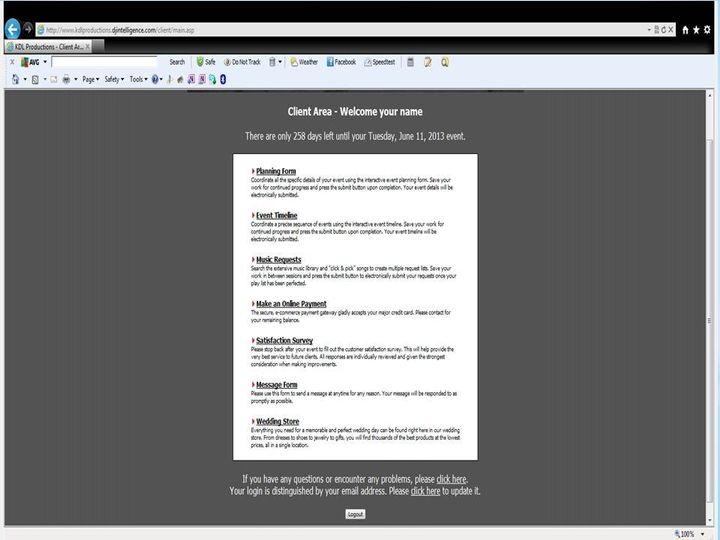Viewport: 720px width, 540px height.
Task: Click the Print icon in command bar
Action: click(x=66, y=79)
